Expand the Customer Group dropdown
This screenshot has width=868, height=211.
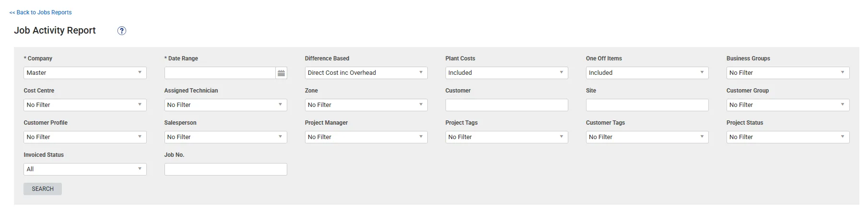pos(787,105)
